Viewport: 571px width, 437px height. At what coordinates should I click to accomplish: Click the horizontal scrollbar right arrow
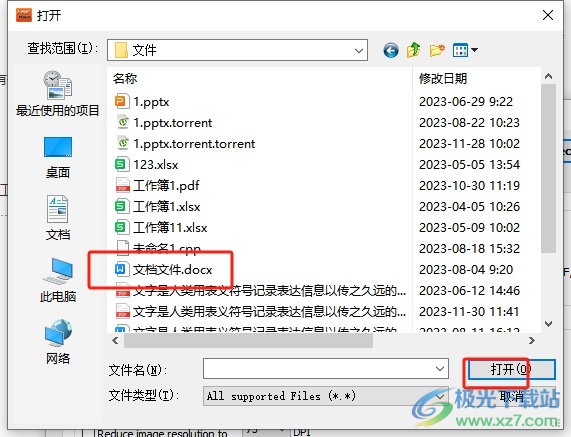(x=532, y=340)
